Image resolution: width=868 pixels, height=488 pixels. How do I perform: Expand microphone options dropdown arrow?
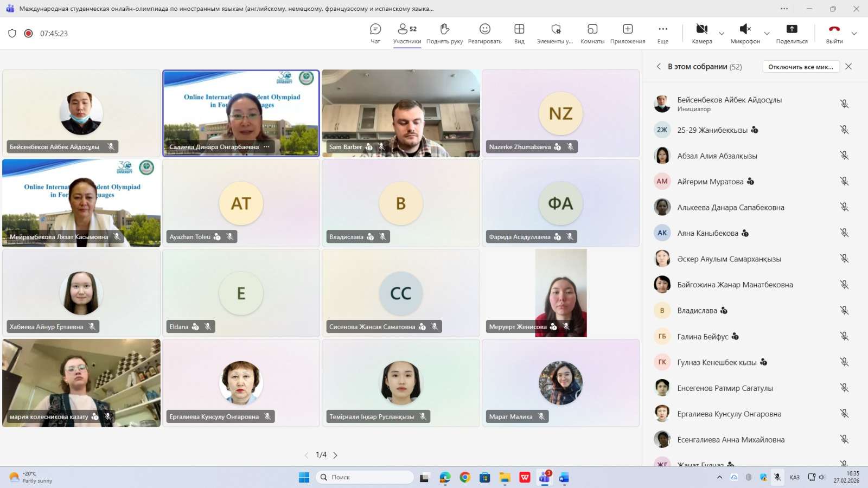pyautogui.click(x=767, y=34)
